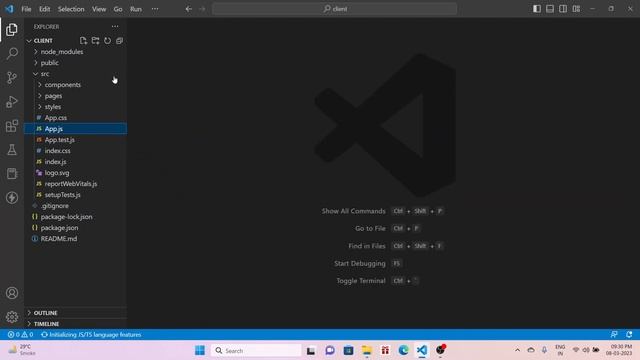Screen dimensions: 640x360
Task: Open index.css file
Action: pos(76,151)
